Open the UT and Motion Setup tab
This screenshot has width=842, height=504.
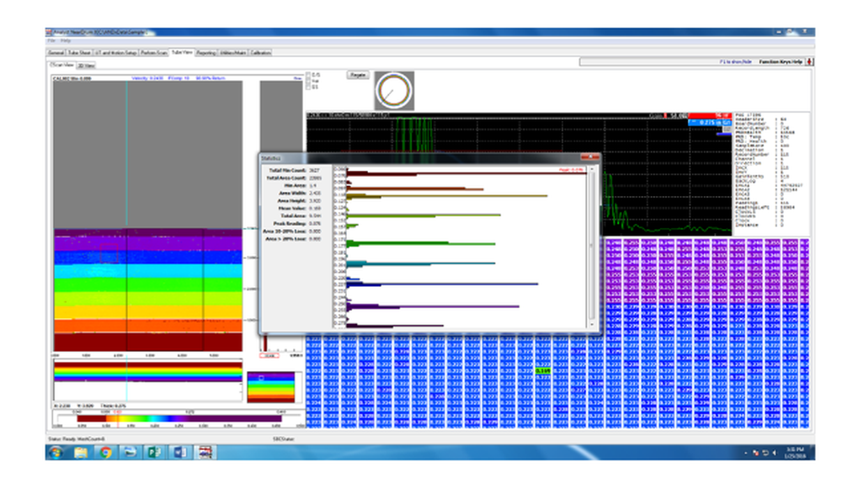point(116,53)
